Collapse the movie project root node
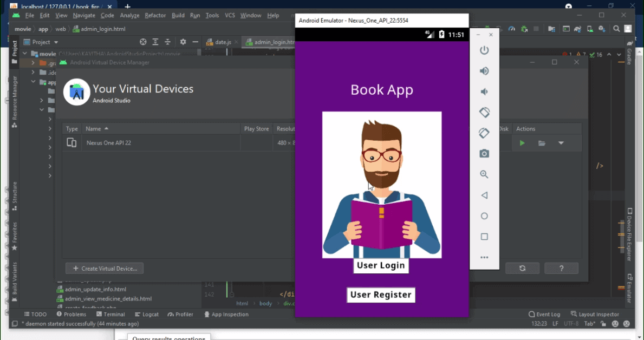Image resolution: width=644 pixels, height=340 pixels. point(25,54)
